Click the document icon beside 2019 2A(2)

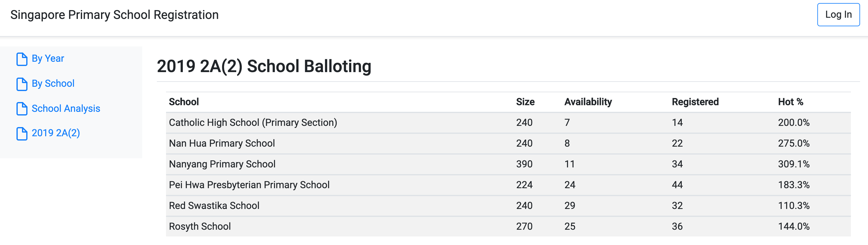click(x=22, y=133)
